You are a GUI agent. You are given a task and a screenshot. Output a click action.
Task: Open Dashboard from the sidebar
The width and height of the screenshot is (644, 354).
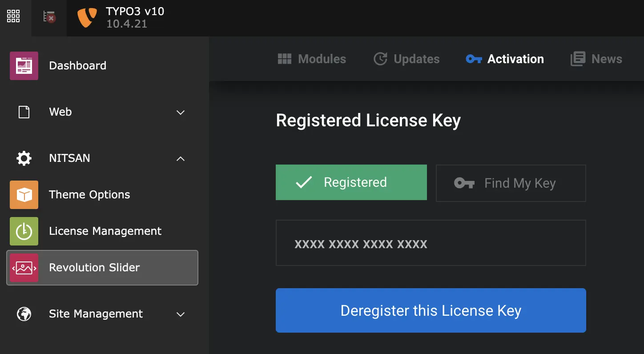click(x=102, y=66)
